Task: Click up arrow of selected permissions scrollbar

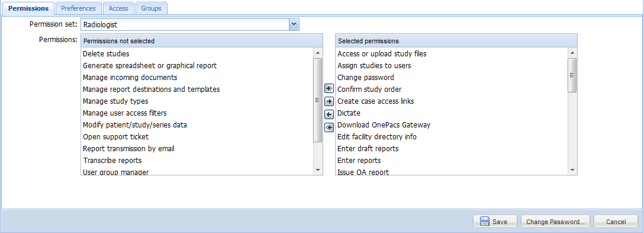Action: [x=572, y=53]
